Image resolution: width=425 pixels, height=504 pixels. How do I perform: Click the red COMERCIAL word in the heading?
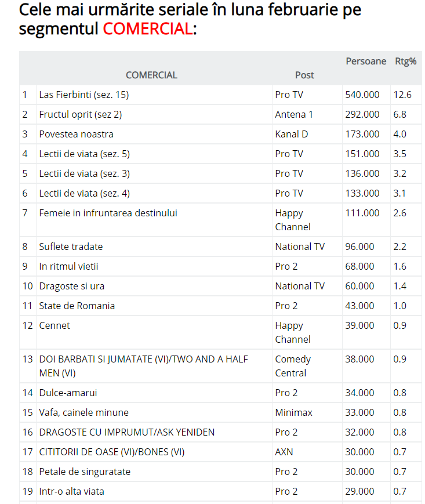click(148, 28)
